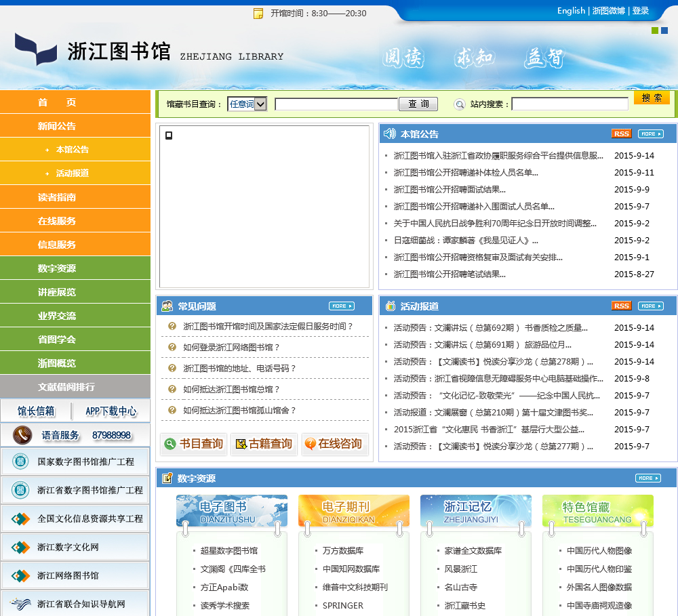Expand MORE in the 数字资源 panel

647,478
